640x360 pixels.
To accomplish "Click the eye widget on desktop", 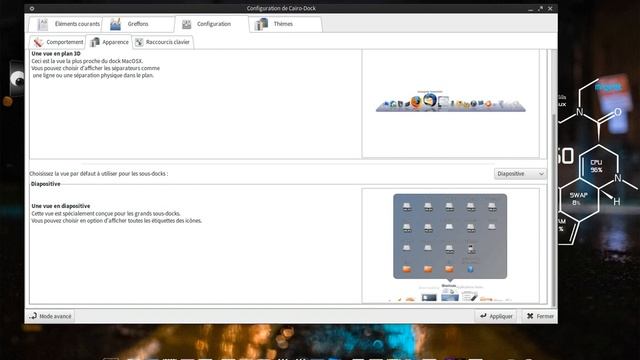I will click(x=17, y=79).
